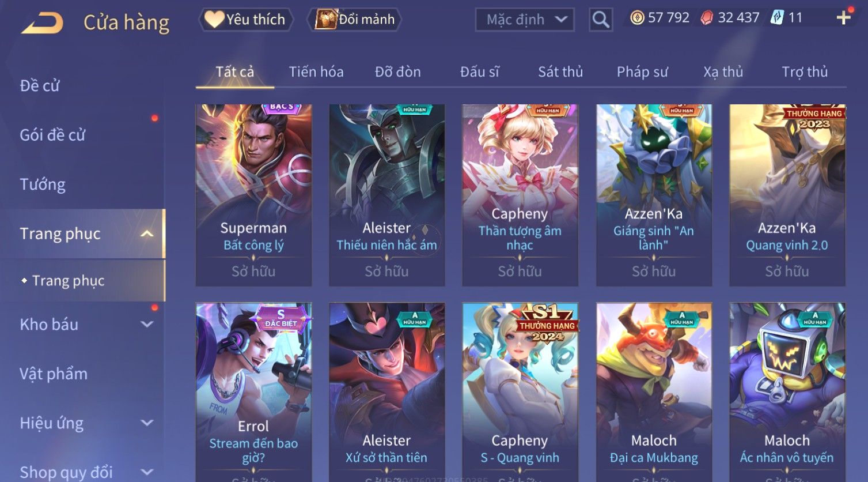Click the gold coin currency icon
868x482 pixels.
[x=637, y=18]
